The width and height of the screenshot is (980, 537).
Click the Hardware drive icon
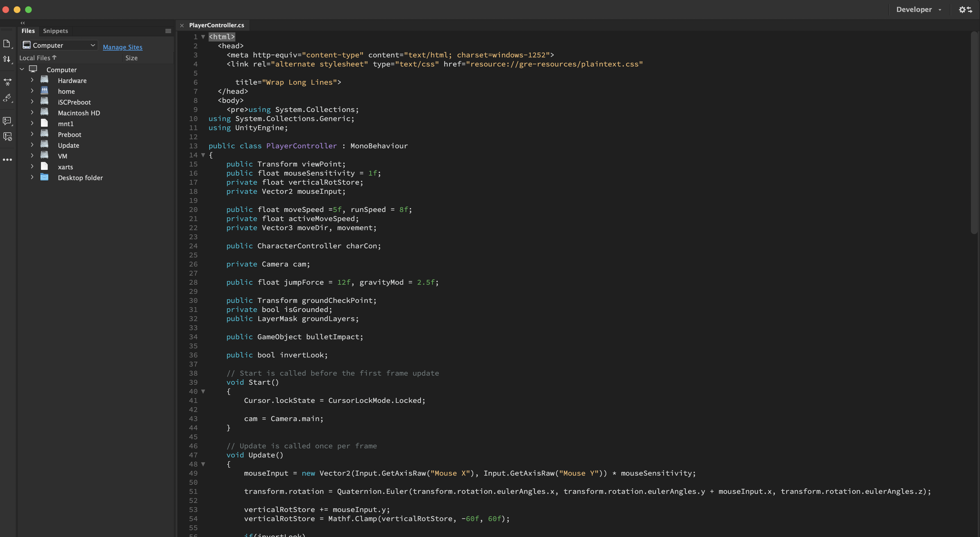pos(45,80)
